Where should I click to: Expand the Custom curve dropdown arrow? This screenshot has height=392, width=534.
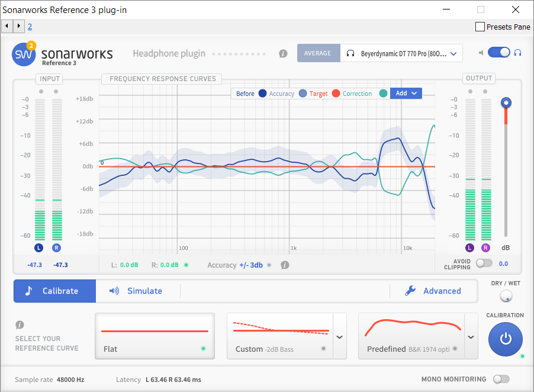coord(340,337)
